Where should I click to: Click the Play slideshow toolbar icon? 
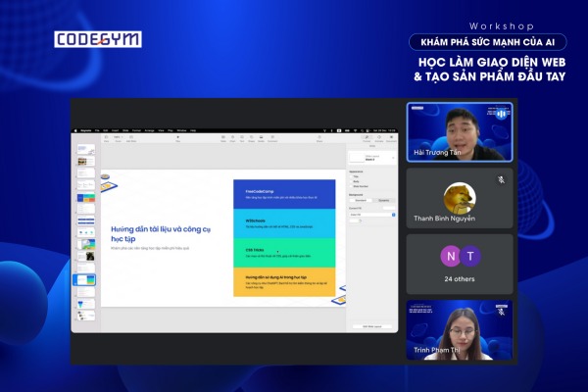(177, 139)
